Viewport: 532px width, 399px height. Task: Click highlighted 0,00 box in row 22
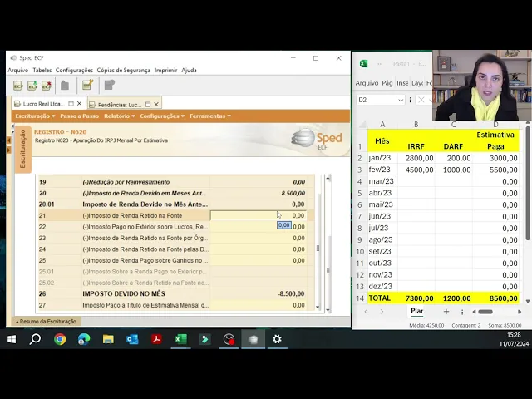point(284,225)
